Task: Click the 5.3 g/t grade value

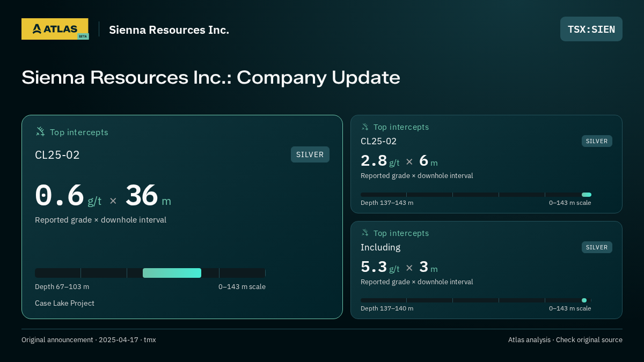Action: (x=380, y=267)
